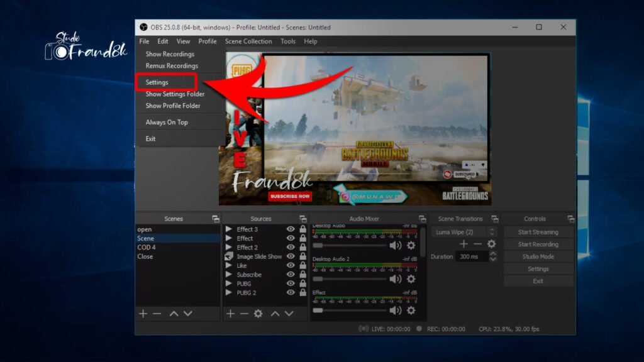Unlock the PUBG source lock icon
The height and width of the screenshot is (362, 644).
pos(302,283)
